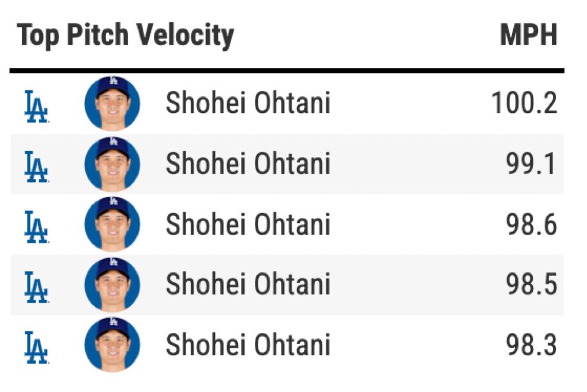Open the player headshot in the 100.2 row
The width and height of the screenshot is (587, 392).
pyautogui.click(x=113, y=104)
